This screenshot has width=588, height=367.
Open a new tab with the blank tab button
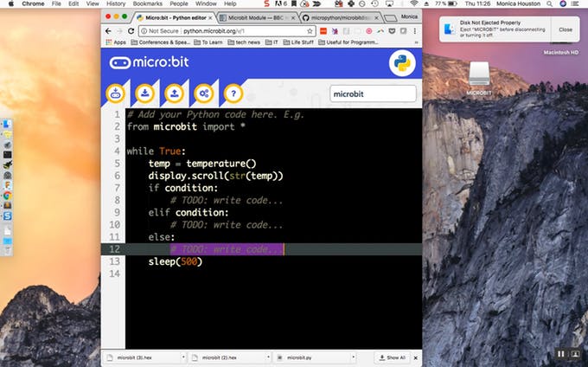[x=390, y=18]
